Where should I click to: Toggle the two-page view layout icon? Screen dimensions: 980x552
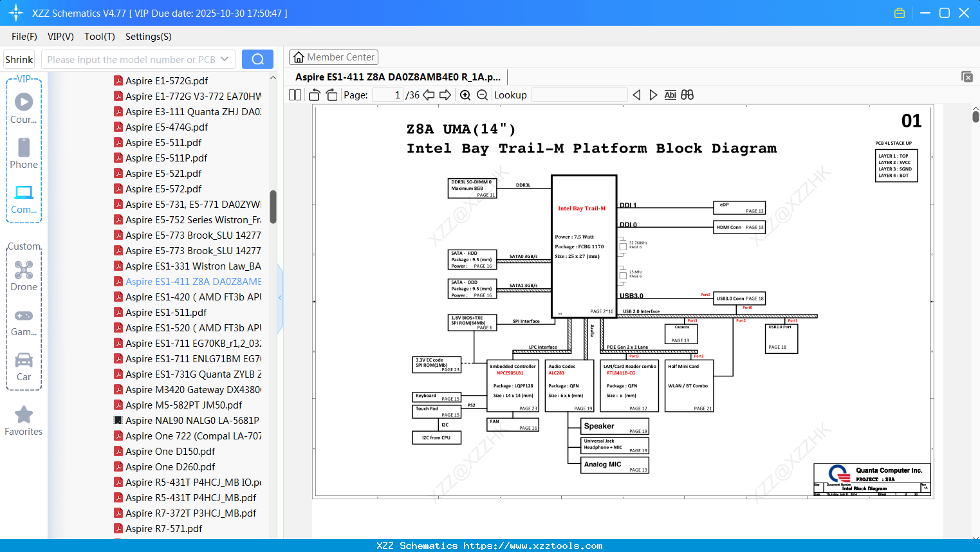pyautogui.click(x=295, y=95)
